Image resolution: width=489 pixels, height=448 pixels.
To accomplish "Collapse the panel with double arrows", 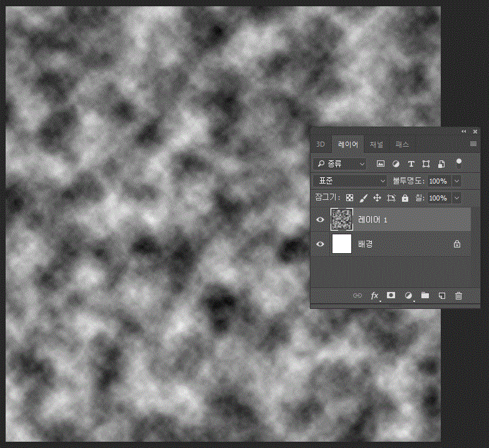I will click(x=464, y=132).
